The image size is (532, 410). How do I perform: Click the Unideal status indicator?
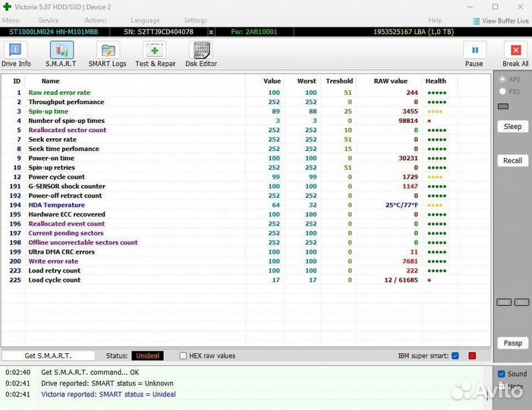(x=147, y=355)
